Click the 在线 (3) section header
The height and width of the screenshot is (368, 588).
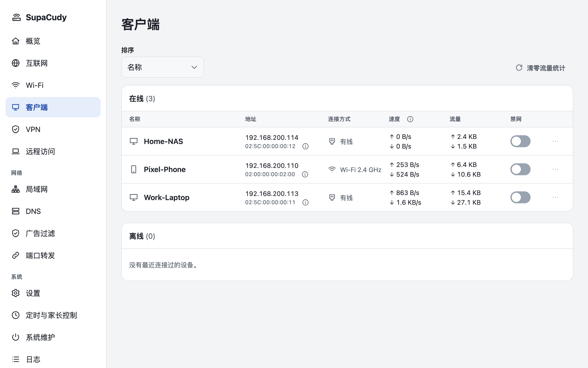(142, 99)
